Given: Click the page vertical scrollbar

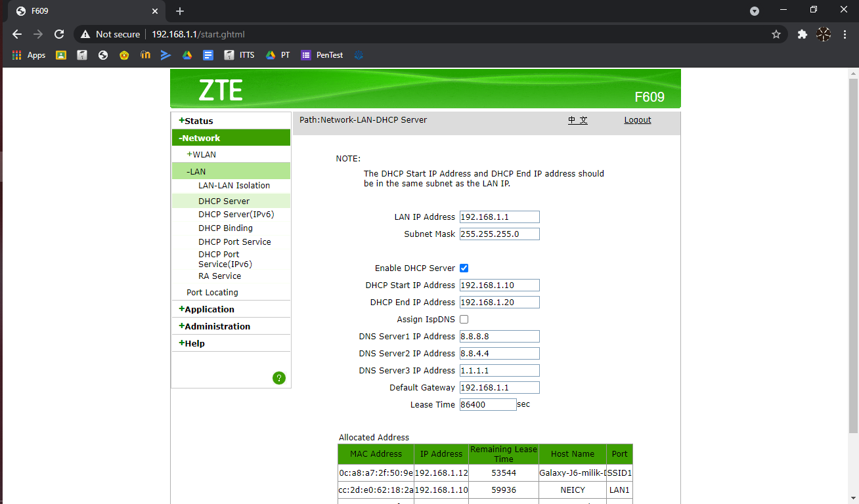Looking at the screenshot, I should (x=853, y=256).
